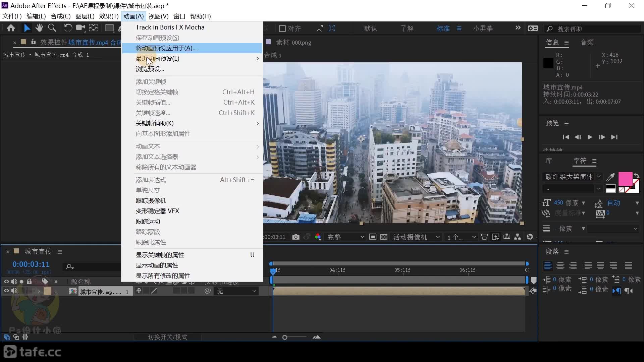This screenshot has height=362, width=644.
Task: Open the 文件 menu
Action: tap(12, 16)
